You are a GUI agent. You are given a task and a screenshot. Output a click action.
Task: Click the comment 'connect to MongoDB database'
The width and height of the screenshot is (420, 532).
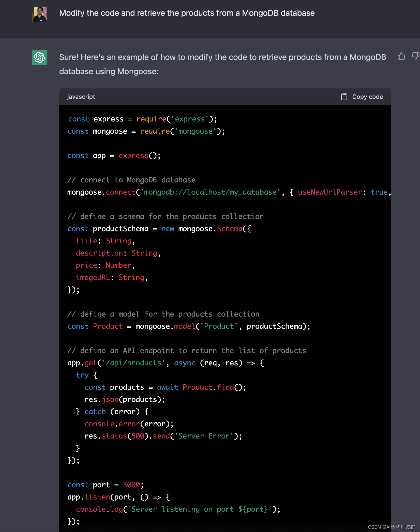point(131,180)
